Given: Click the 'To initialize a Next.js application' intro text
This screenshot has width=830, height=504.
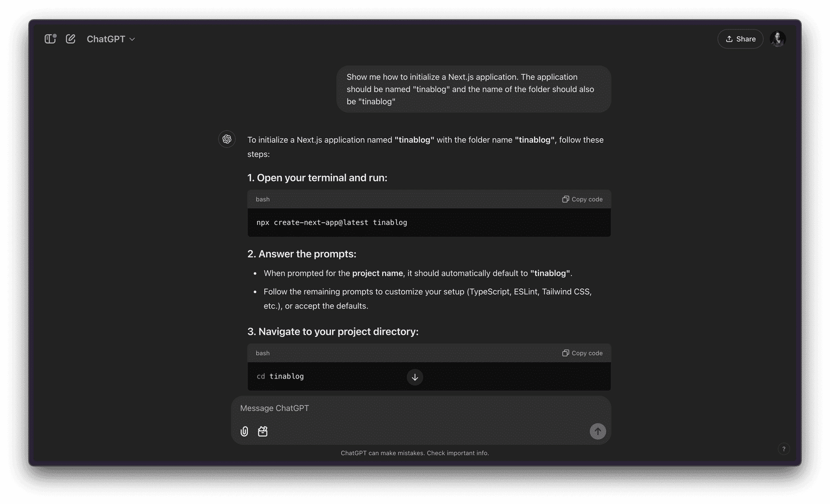Looking at the screenshot, I should click(x=425, y=147).
